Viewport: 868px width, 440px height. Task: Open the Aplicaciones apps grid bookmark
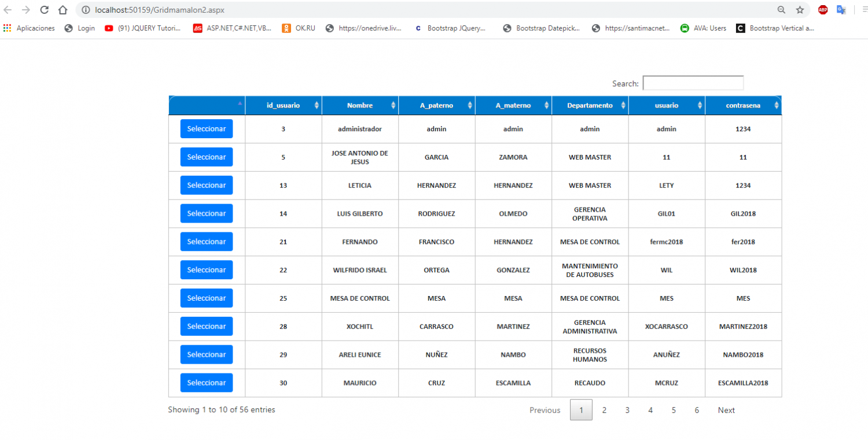click(29, 28)
